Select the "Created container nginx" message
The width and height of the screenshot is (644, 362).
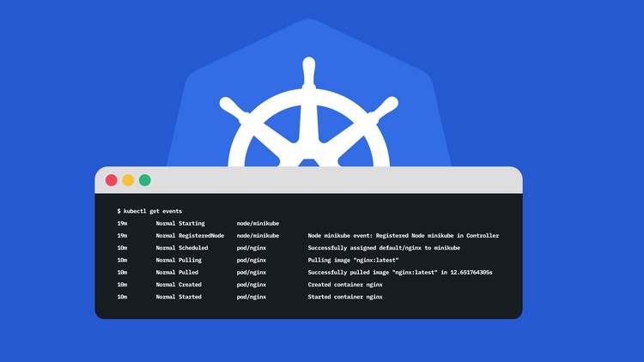tap(344, 285)
